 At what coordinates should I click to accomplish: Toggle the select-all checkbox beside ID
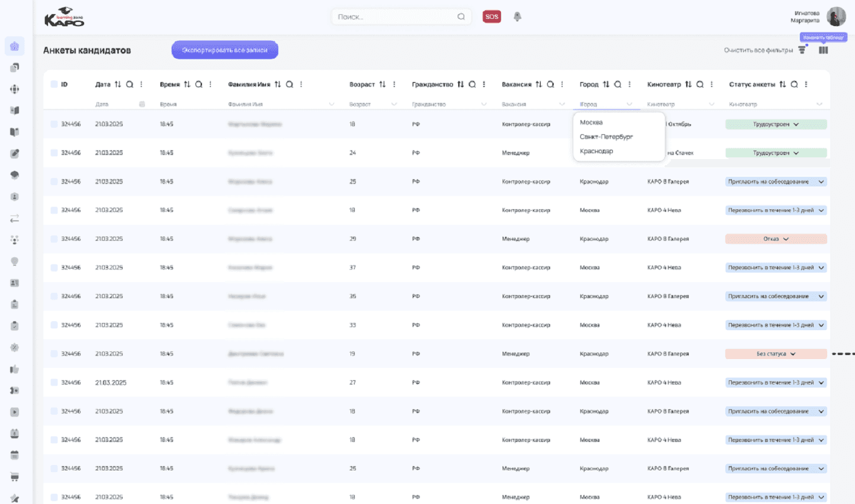[54, 85]
